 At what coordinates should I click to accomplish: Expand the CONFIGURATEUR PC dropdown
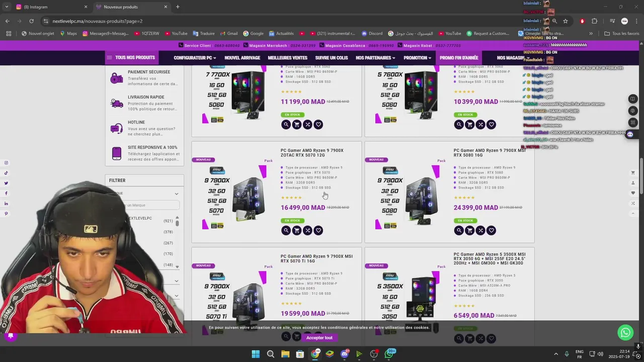click(195, 58)
